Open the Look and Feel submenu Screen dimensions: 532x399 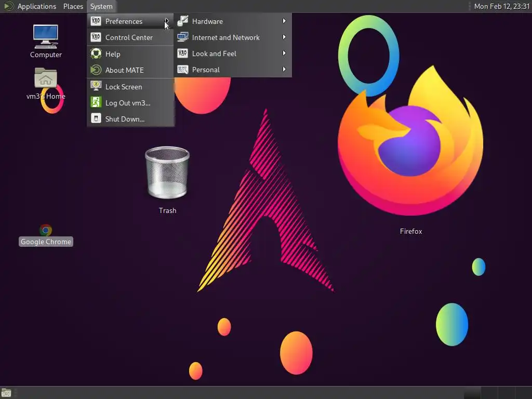pos(233,54)
